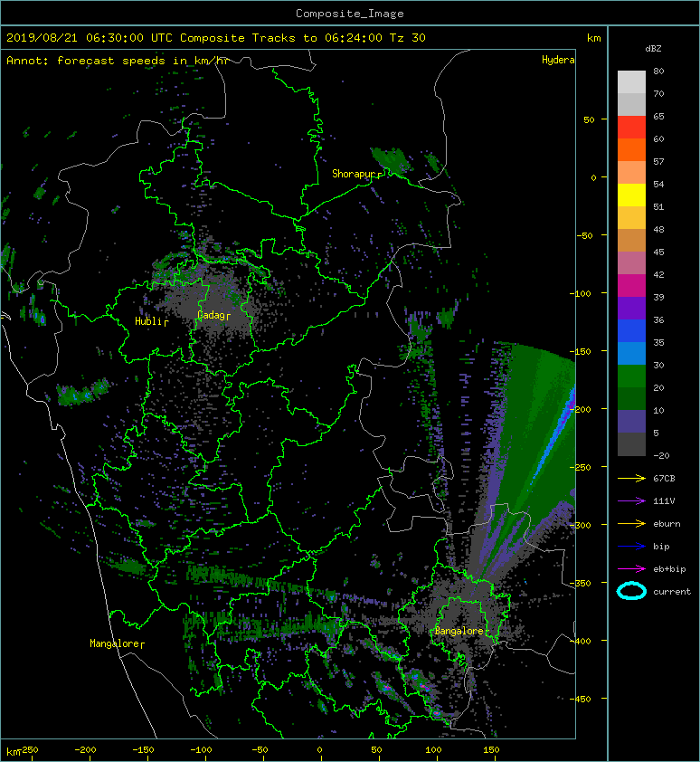Click the cyan 'current' ellipse legend icon
Screen dimensions: 700x762
631,591
